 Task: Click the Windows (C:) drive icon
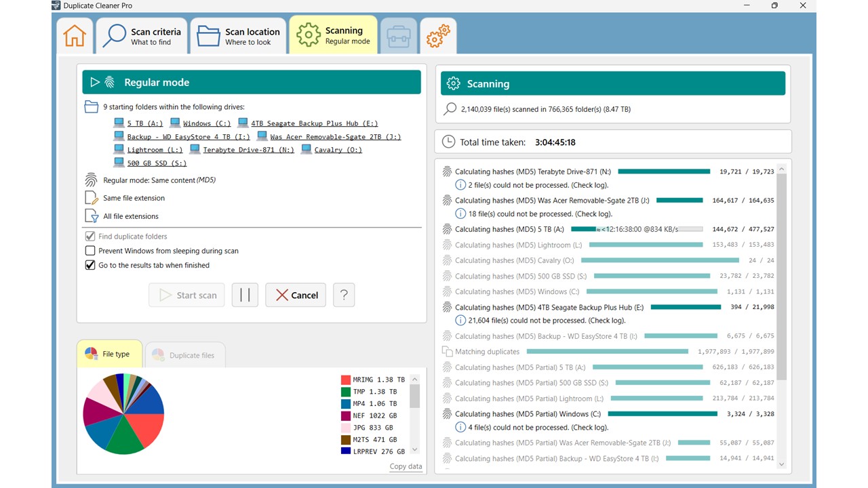pyautogui.click(x=176, y=123)
